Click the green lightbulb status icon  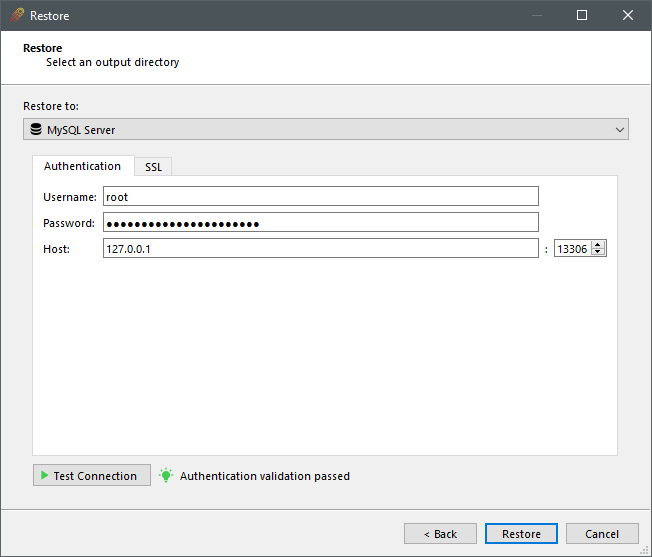pos(166,476)
